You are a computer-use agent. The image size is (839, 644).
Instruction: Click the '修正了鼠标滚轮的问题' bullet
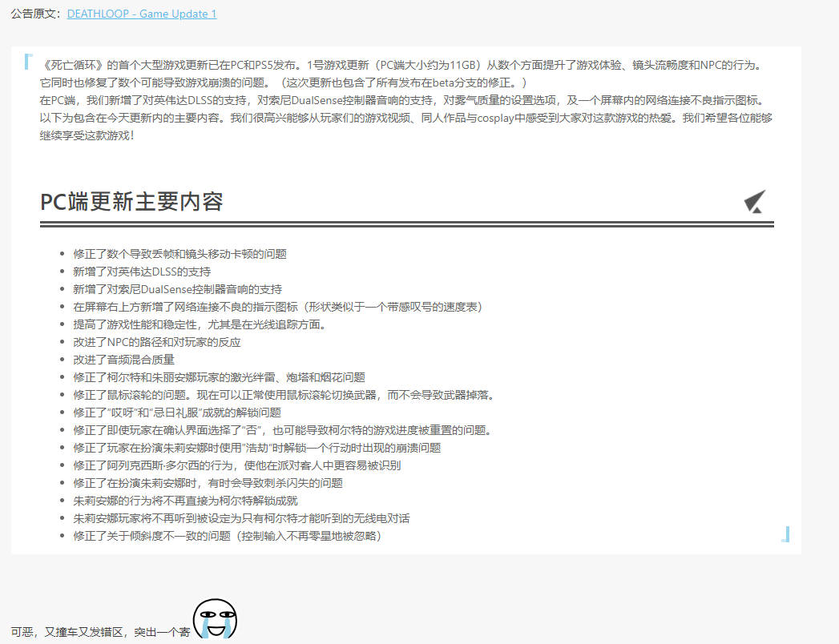[x=284, y=395]
